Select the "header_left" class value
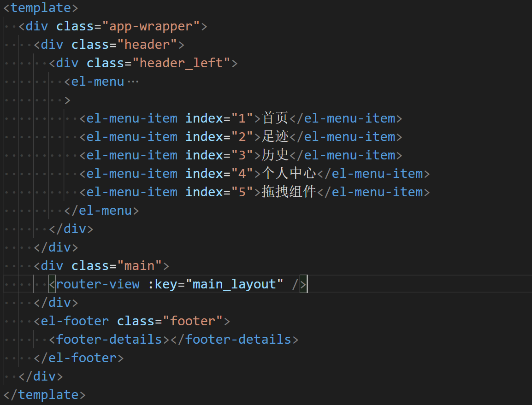Screen dimensions: 532x405 (x=181, y=63)
